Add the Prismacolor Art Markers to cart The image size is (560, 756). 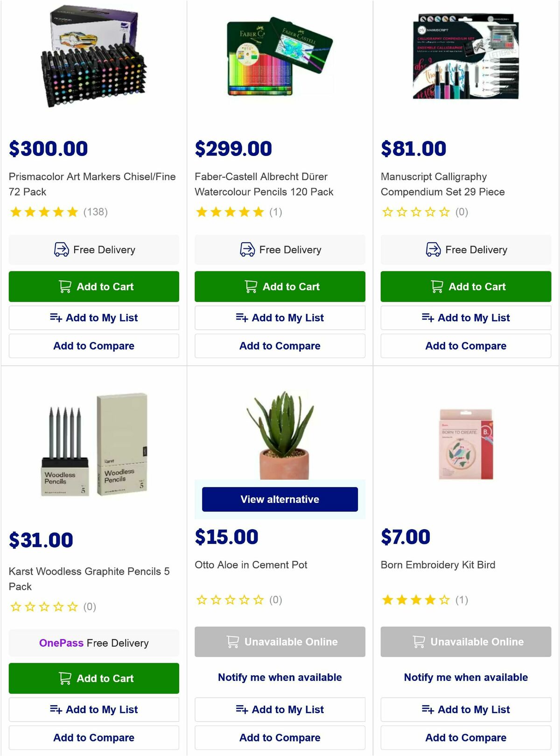tap(93, 286)
